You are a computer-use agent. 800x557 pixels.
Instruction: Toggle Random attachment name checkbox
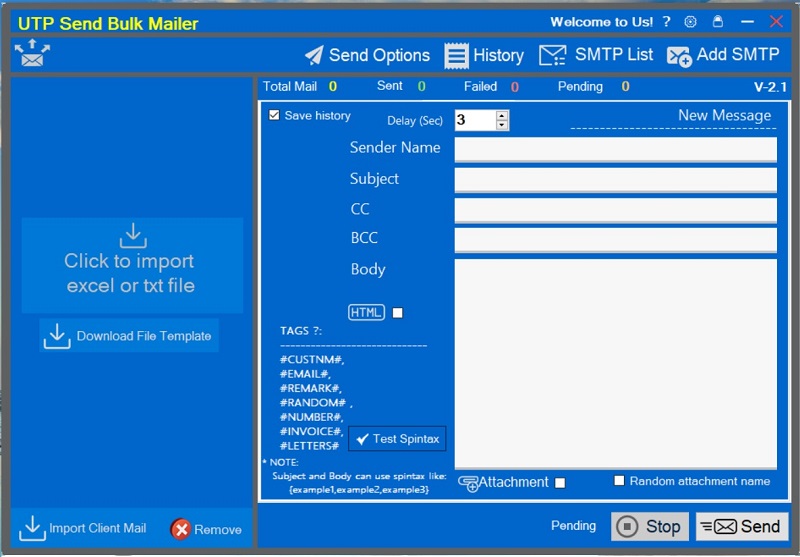[x=619, y=480]
